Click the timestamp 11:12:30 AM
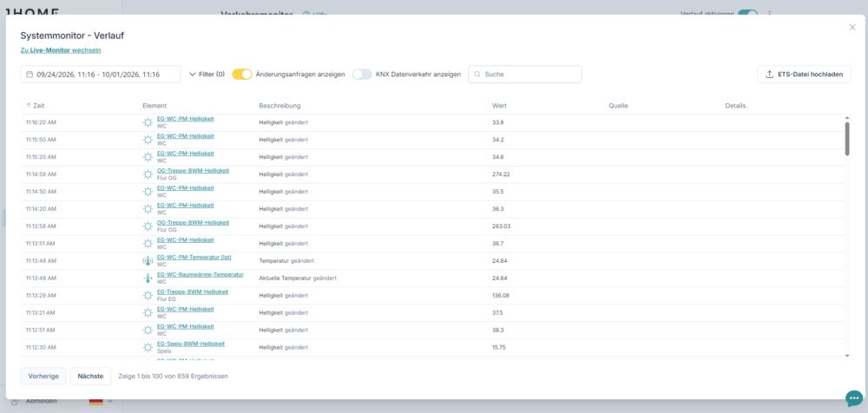This screenshot has height=413, width=868. [x=41, y=347]
